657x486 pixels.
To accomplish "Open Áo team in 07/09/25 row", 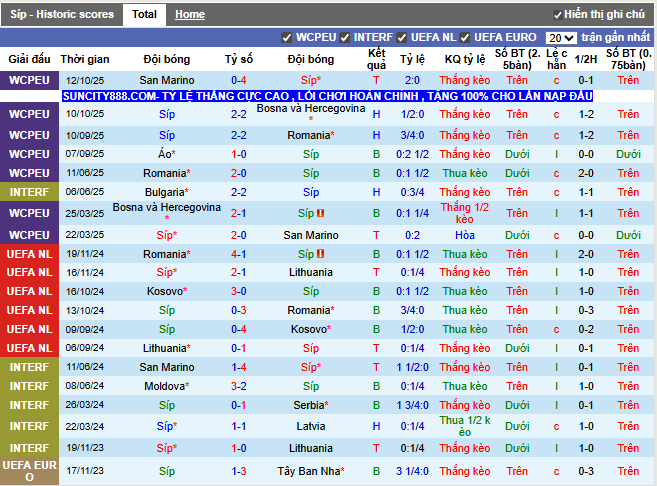I will [x=167, y=154].
